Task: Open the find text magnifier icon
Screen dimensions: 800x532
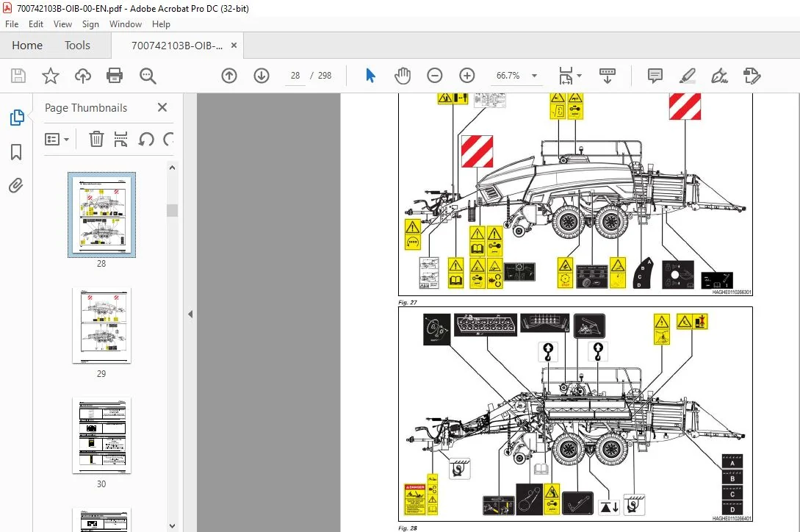Action: [x=148, y=76]
